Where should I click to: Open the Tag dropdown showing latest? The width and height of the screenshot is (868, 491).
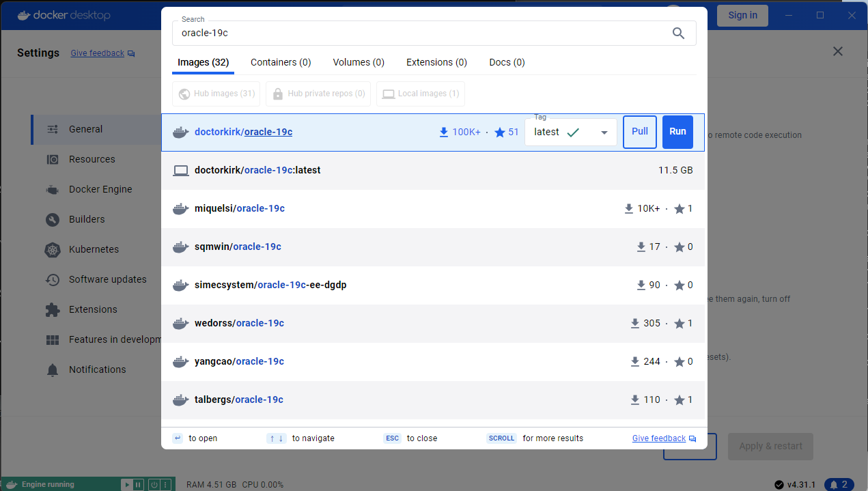pos(571,132)
